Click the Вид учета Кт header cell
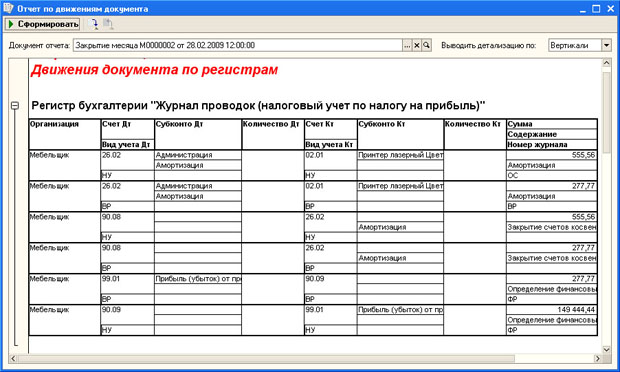This screenshot has width=620, height=372. pyautogui.click(x=331, y=144)
